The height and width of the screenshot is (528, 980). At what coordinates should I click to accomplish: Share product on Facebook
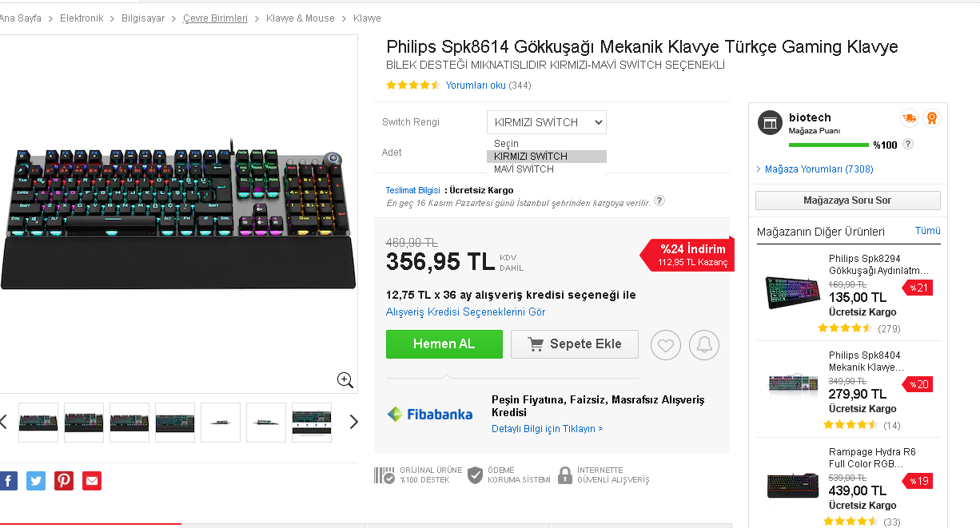8,481
